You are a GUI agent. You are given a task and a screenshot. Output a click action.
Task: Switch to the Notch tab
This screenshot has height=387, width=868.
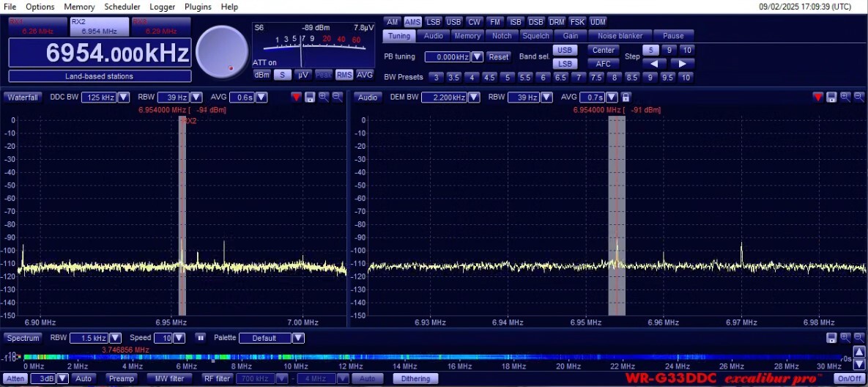502,36
